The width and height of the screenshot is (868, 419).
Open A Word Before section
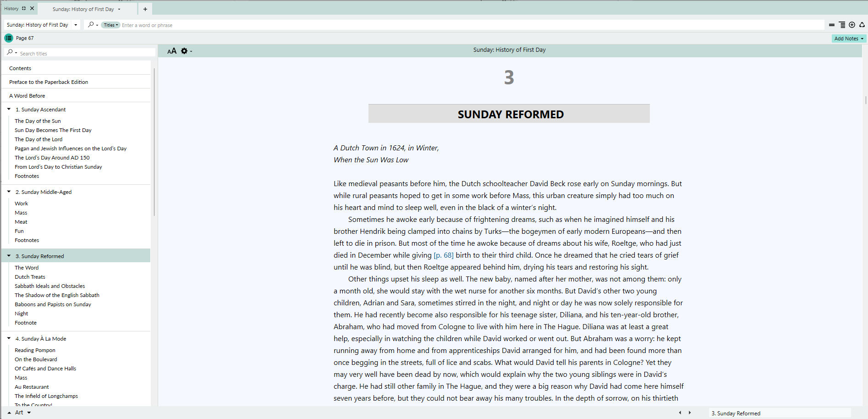click(x=27, y=96)
